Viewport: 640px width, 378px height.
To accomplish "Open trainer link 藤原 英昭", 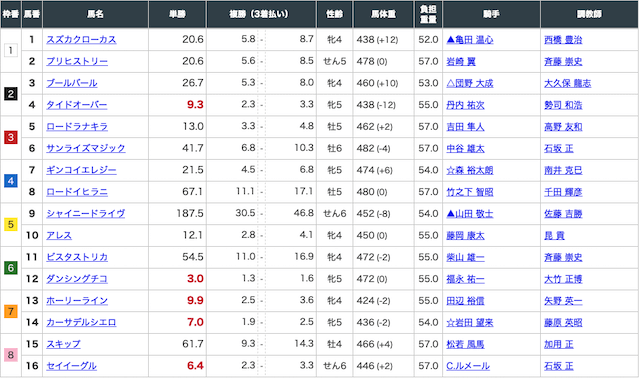I will click(563, 322).
